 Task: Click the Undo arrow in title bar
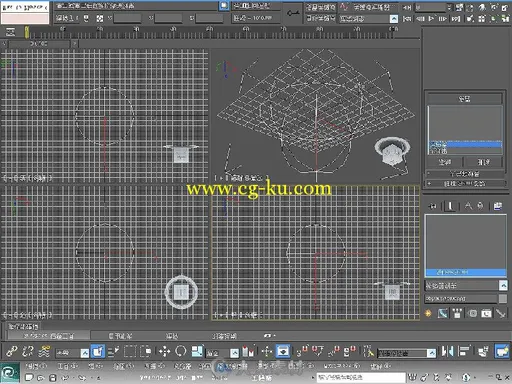(66, 378)
